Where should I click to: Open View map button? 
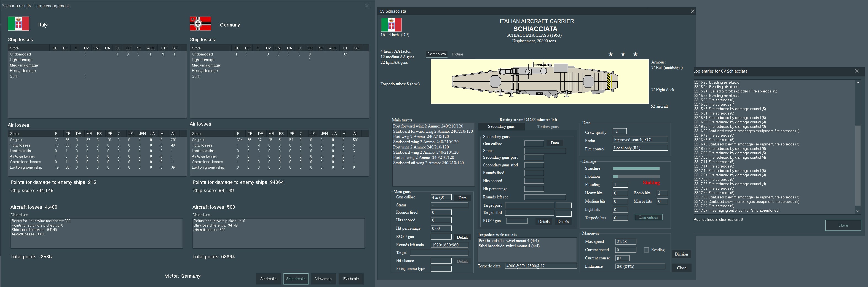323,278
